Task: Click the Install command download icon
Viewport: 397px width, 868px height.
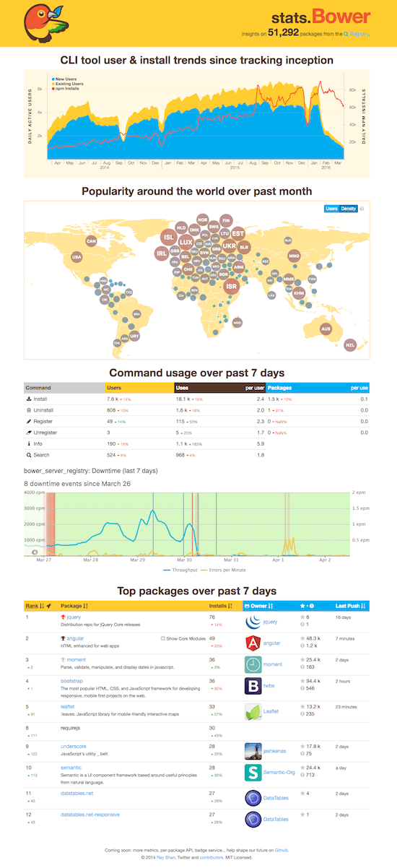Action: 29,399
